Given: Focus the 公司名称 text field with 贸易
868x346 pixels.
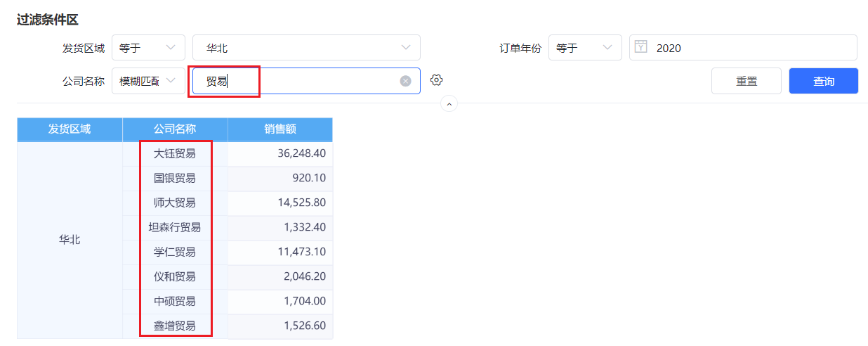Looking at the screenshot, I should click(x=306, y=81).
